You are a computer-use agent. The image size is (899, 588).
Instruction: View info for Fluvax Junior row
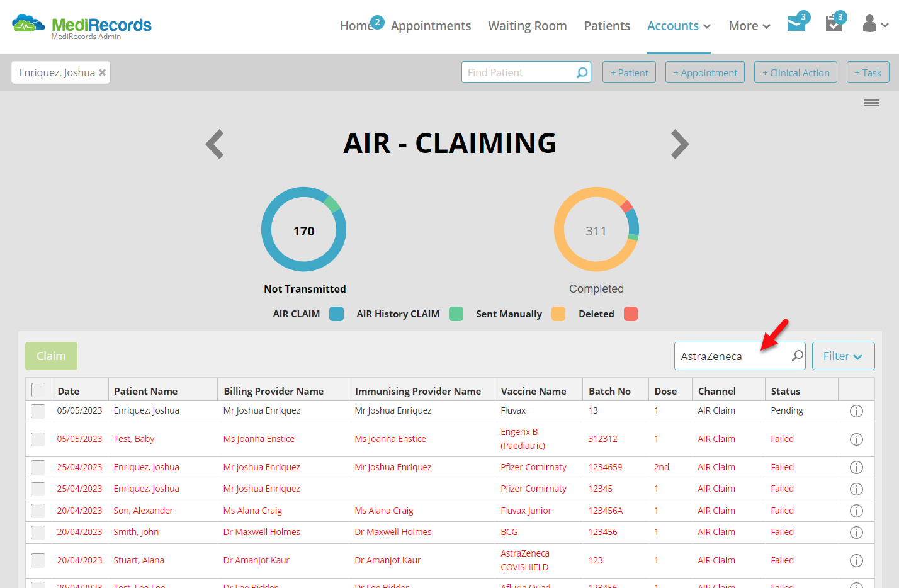click(856, 511)
